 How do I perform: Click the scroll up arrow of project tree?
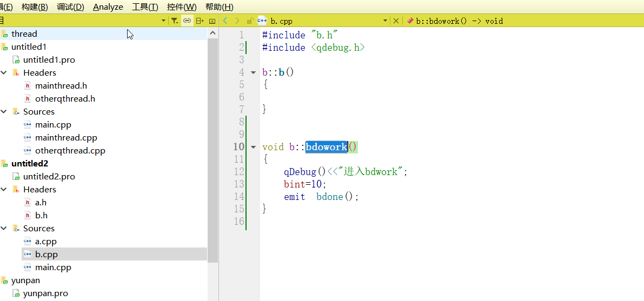[x=213, y=34]
